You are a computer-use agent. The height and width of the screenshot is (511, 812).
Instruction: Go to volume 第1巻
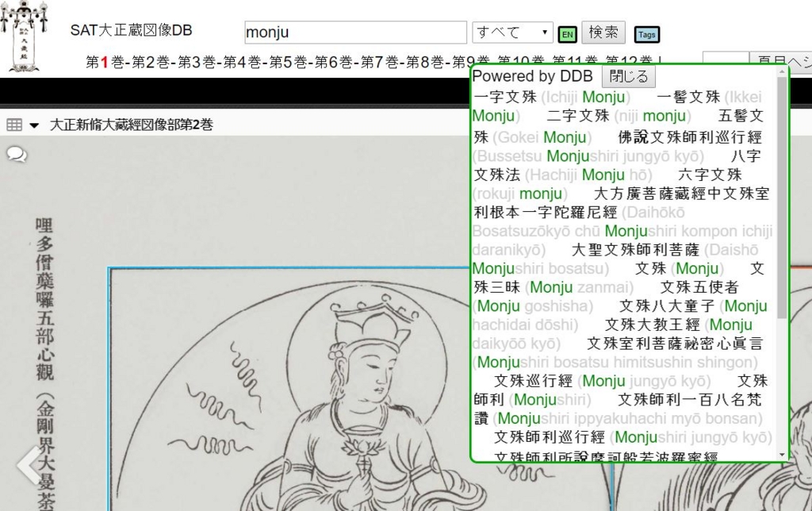105,62
